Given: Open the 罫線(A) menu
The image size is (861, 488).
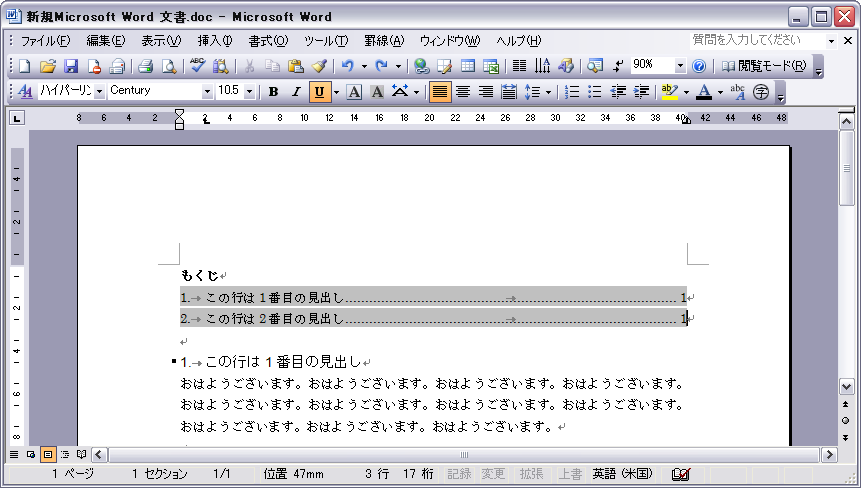Looking at the screenshot, I should pyautogui.click(x=384, y=41).
